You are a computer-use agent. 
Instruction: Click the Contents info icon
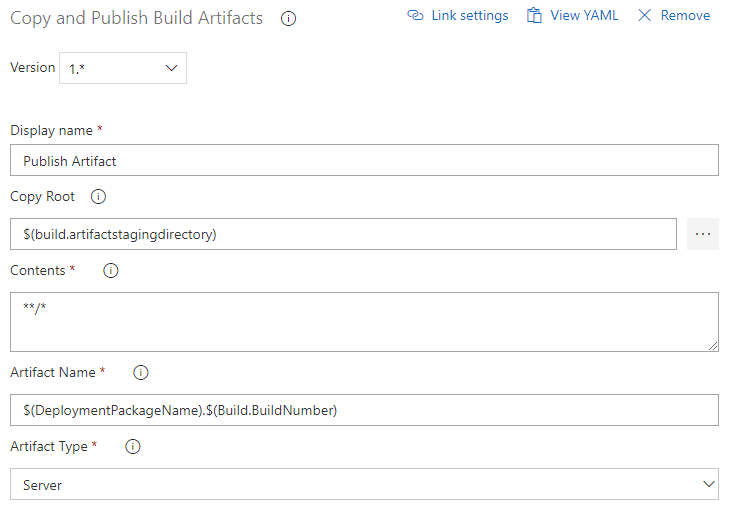tap(111, 271)
